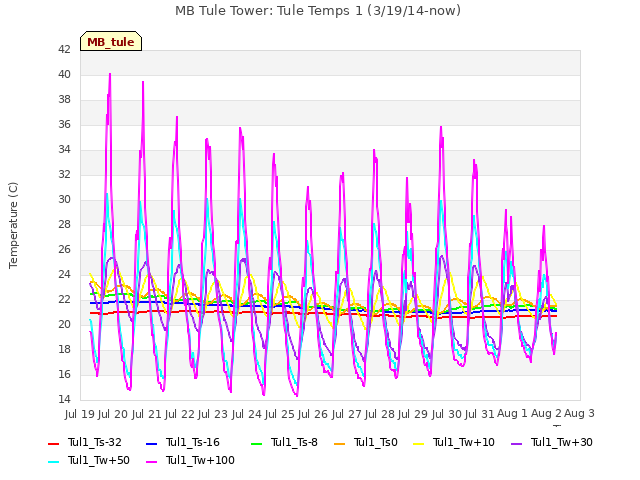Viewport: 640px width, 480px height.
Task: Click the 24 y-axis tick label
Action: [x=64, y=274]
